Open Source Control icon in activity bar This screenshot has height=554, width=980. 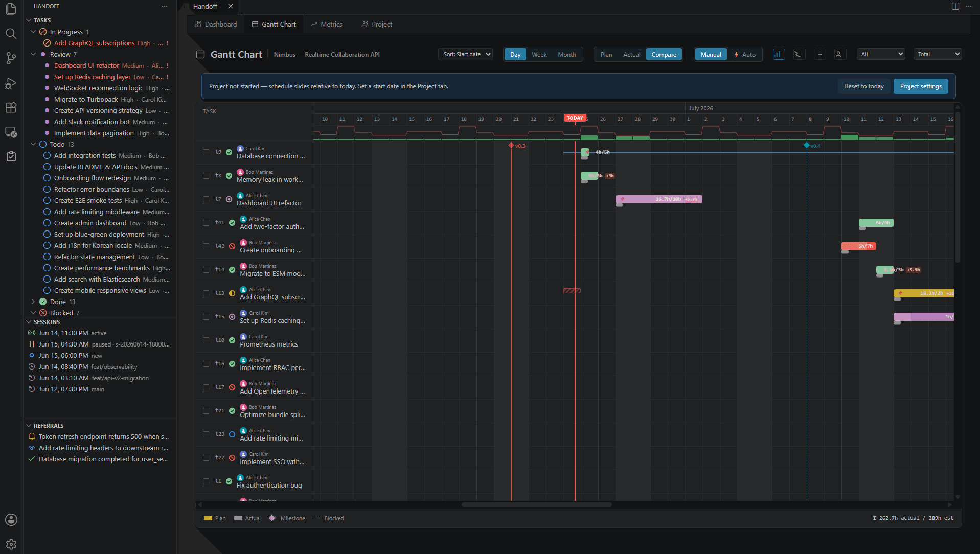coord(11,58)
